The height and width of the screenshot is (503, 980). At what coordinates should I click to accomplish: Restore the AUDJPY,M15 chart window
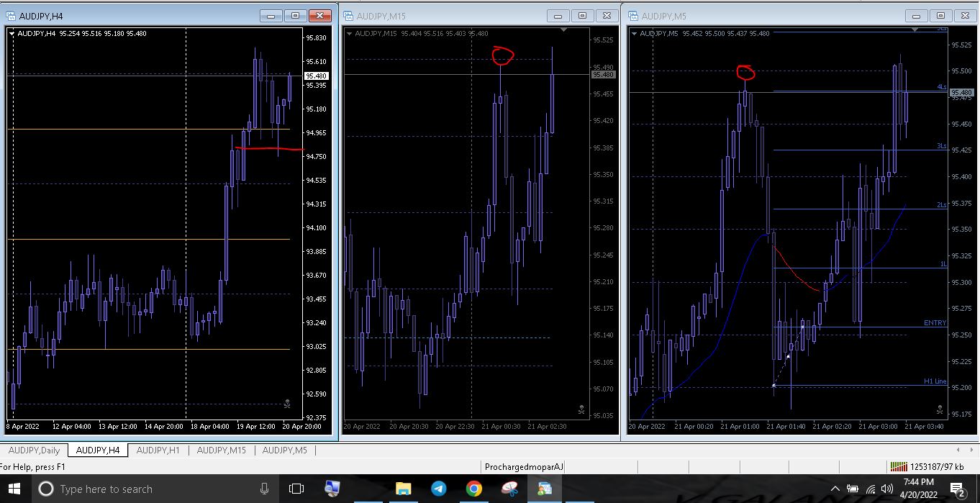583,15
